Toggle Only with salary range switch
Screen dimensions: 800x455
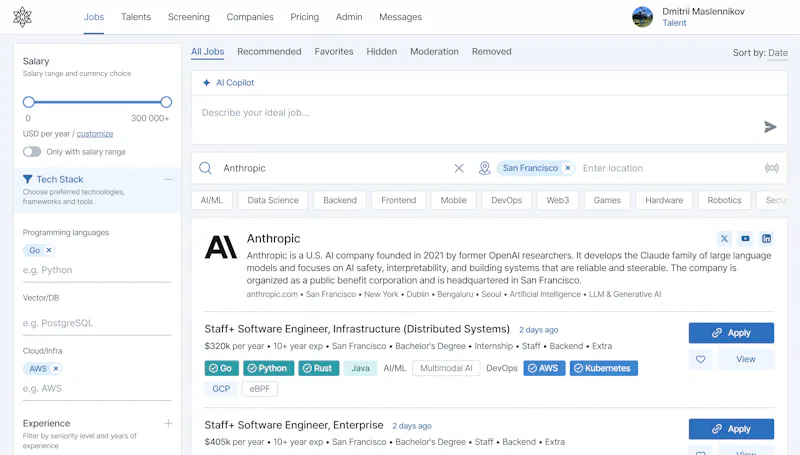32,151
